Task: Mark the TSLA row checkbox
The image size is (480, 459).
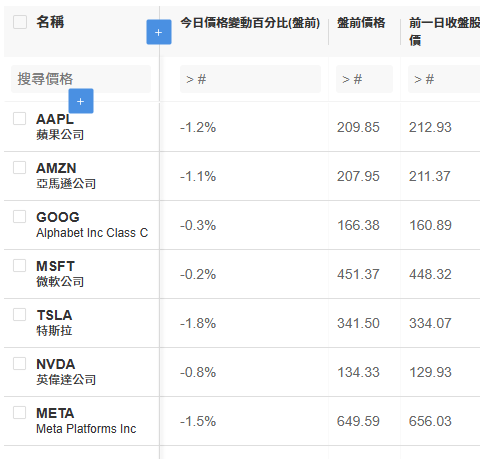Action: [19, 314]
